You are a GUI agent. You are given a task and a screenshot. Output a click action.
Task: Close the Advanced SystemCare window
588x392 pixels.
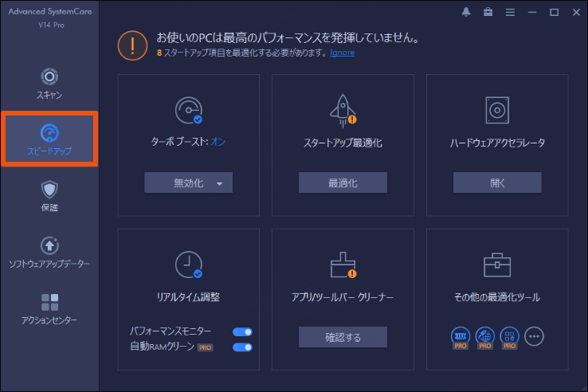[576, 13]
